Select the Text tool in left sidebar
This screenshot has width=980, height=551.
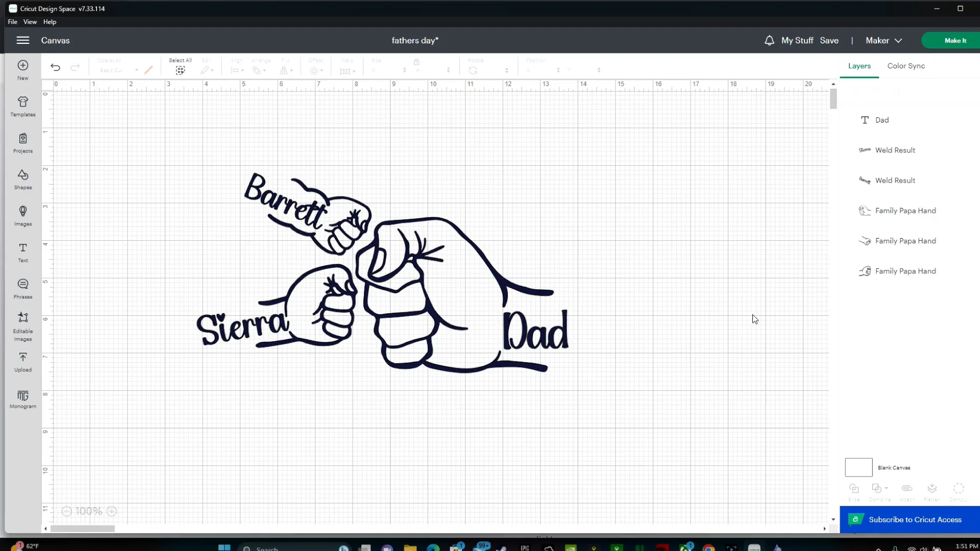click(x=22, y=252)
